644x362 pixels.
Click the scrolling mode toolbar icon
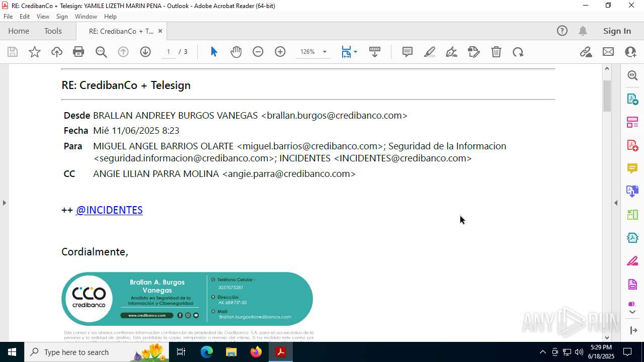375,52
